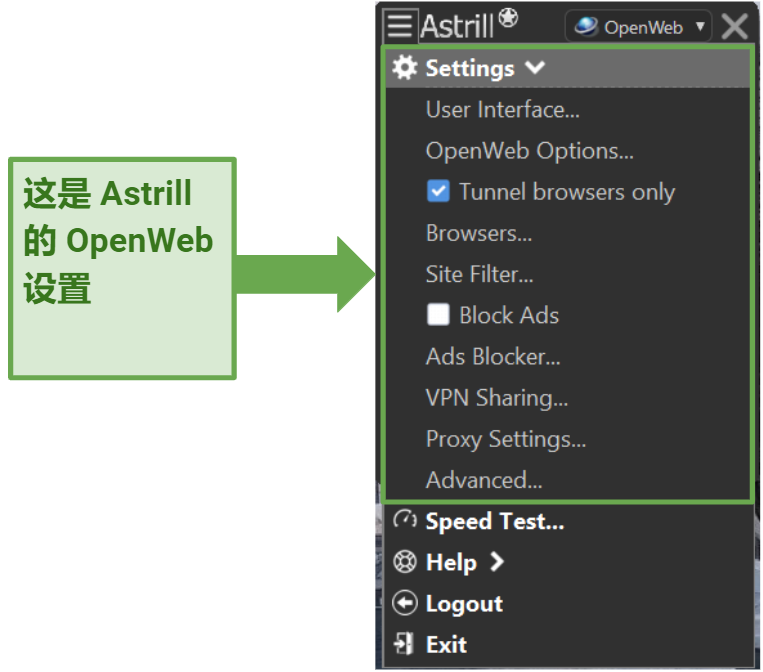Image resolution: width=763 pixels, height=672 pixels.
Task: Click the Tunnel browsers only label
Action: [x=567, y=192]
